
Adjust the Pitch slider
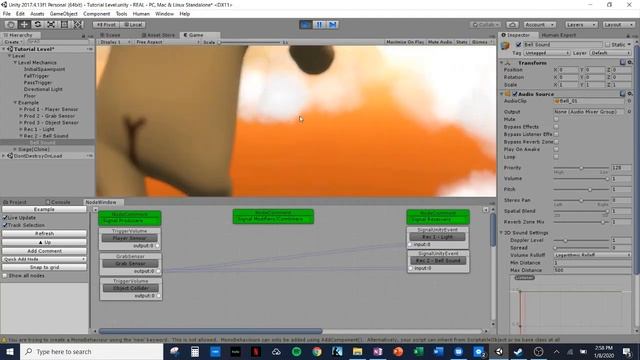(x=581, y=189)
